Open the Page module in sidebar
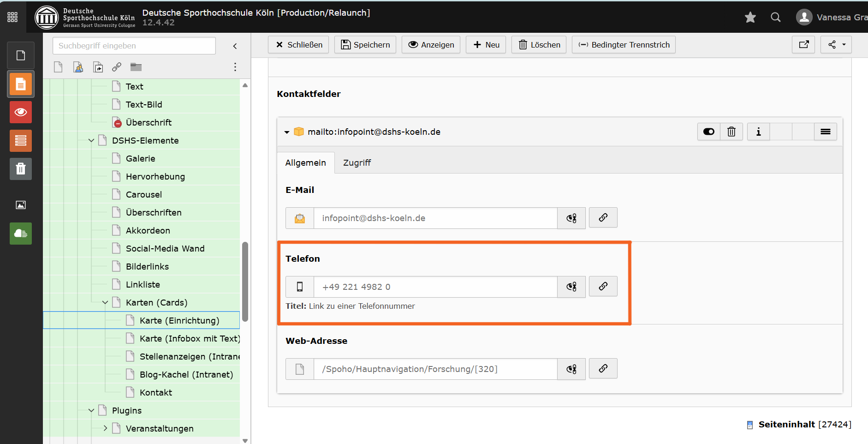The width and height of the screenshot is (868, 444). click(x=21, y=84)
